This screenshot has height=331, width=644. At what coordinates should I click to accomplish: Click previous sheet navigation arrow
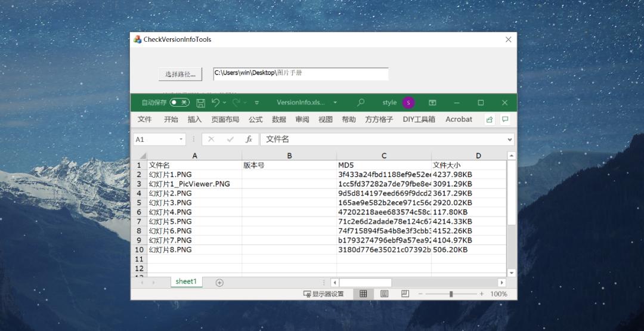pyautogui.click(x=142, y=283)
